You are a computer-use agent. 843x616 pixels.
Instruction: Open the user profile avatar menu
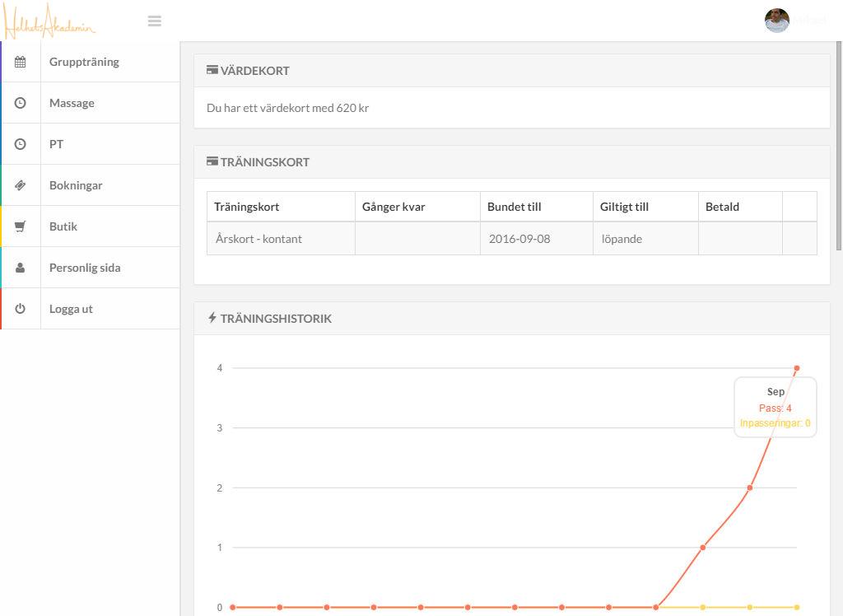[776, 21]
